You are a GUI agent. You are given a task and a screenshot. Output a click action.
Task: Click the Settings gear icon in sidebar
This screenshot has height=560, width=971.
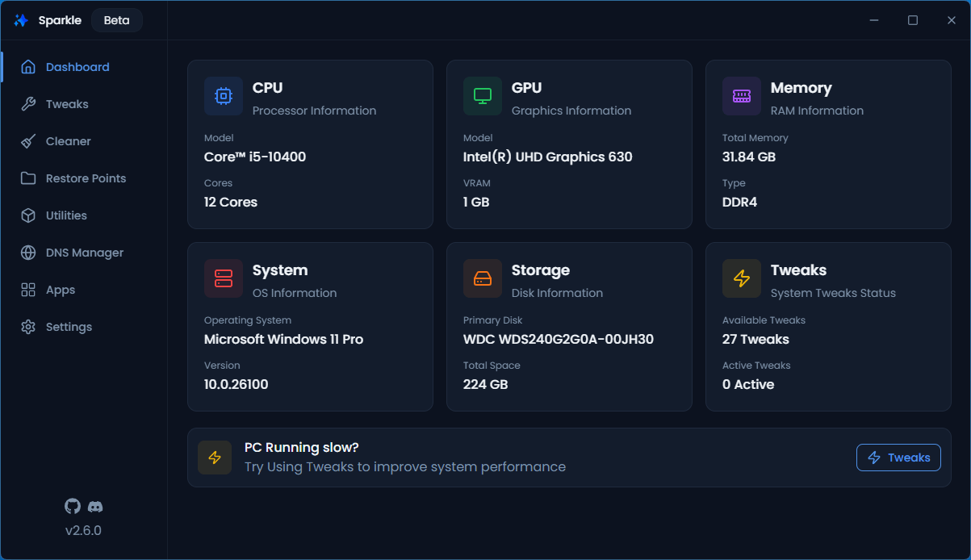point(28,327)
